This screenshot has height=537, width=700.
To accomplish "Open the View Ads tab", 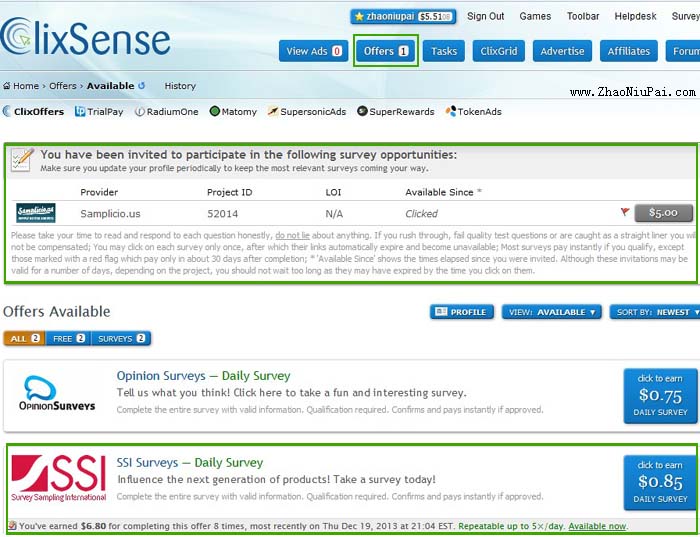I will click(x=313, y=51).
